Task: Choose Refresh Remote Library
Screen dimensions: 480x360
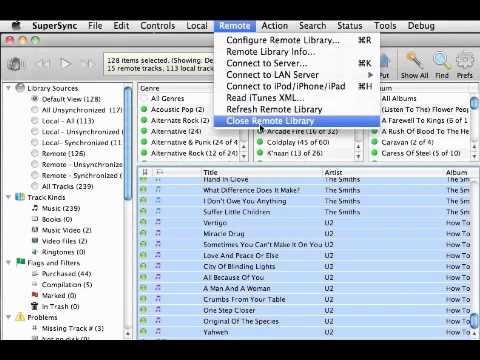Action: (x=297, y=109)
